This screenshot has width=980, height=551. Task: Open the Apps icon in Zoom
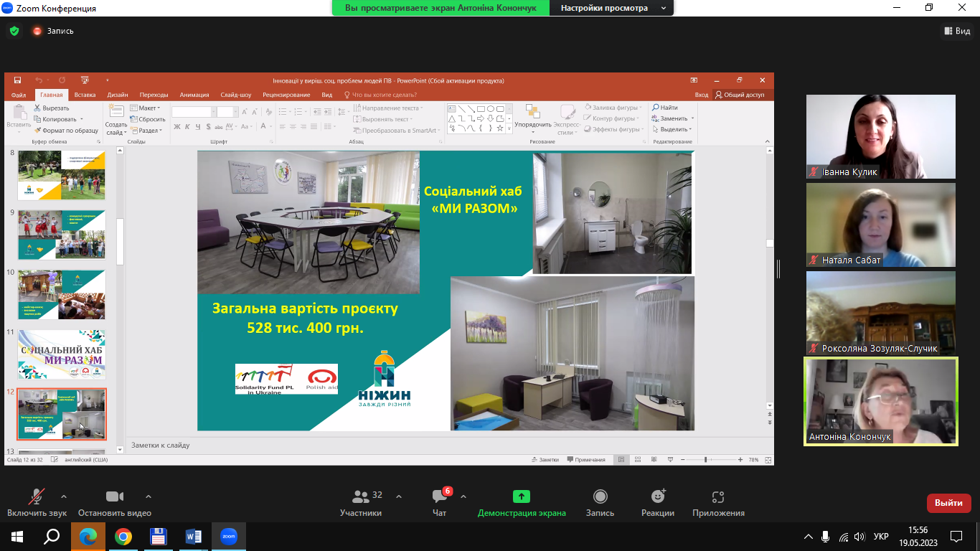(718, 496)
